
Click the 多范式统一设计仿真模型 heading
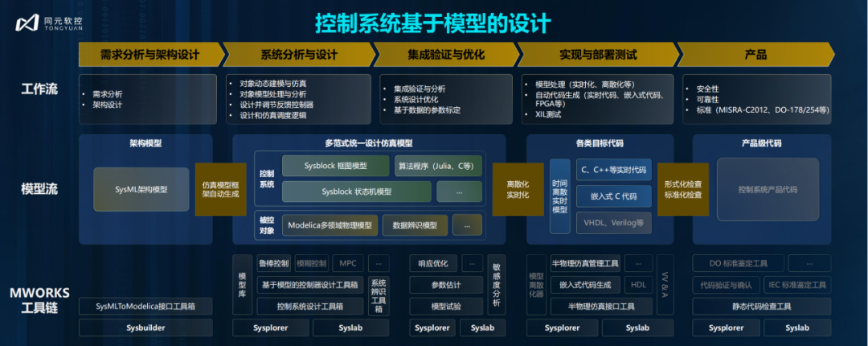(369, 143)
